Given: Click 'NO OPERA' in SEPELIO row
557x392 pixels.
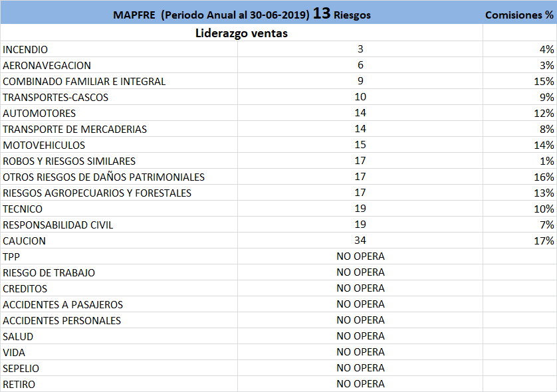Looking at the screenshot, I should coord(360,369).
